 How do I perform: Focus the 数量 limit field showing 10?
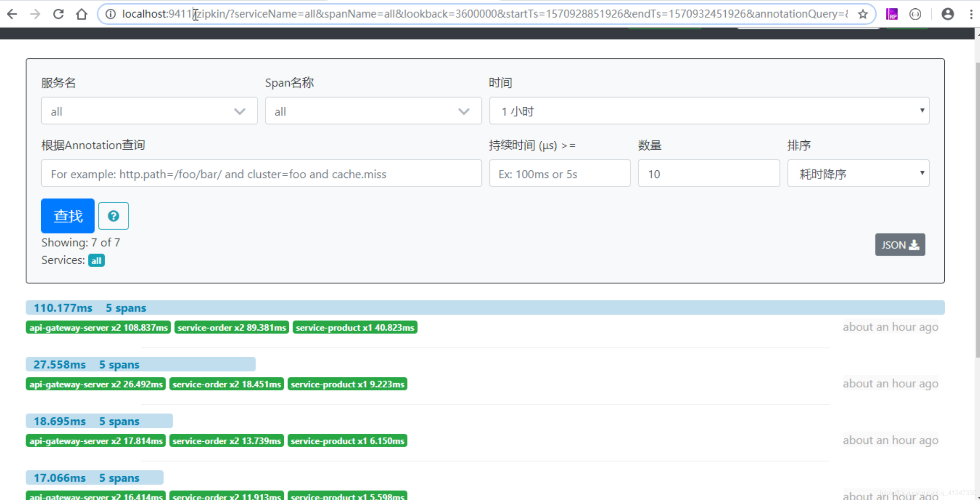[x=709, y=173]
